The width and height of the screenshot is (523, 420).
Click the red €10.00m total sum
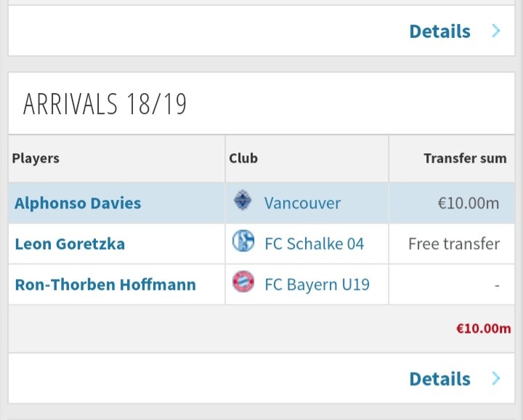483,328
